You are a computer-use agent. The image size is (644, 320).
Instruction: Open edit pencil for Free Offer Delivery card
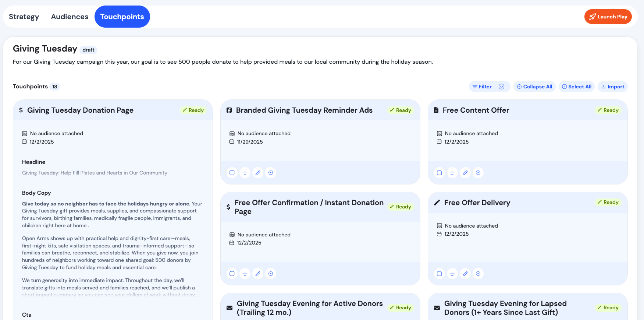[465, 274]
